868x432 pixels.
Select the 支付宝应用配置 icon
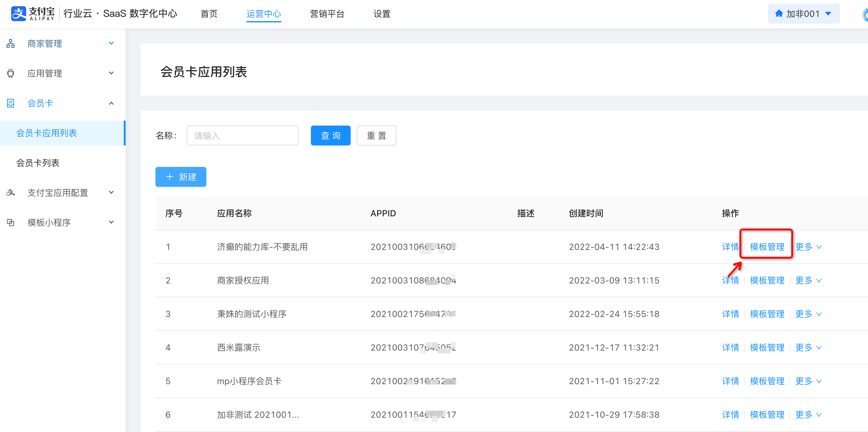[11, 192]
